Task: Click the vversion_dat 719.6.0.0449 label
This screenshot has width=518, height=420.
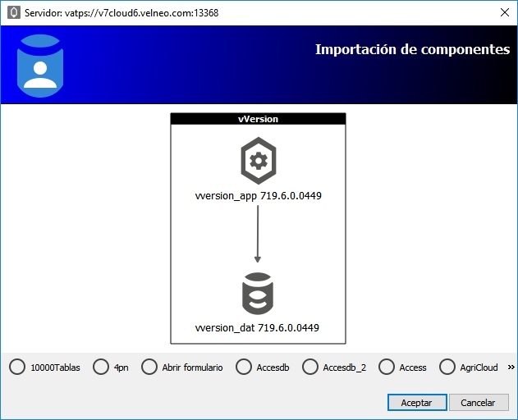Action: click(x=258, y=327)
